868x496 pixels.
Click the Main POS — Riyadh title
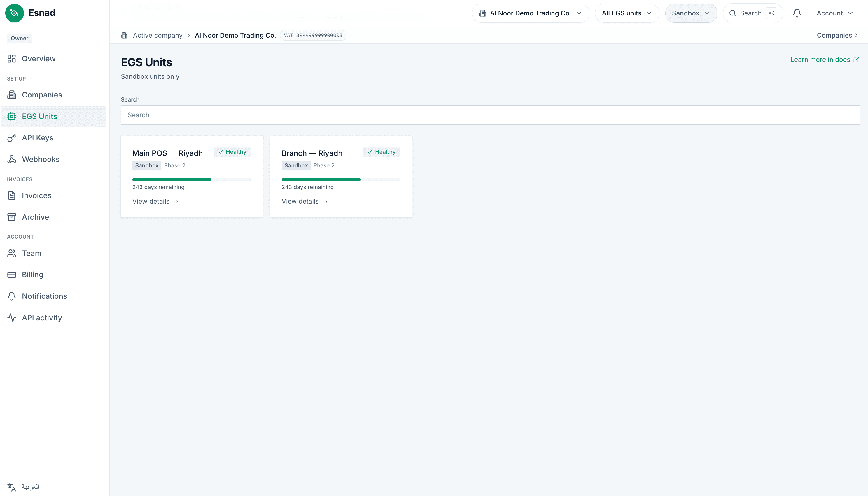point(167,153)
